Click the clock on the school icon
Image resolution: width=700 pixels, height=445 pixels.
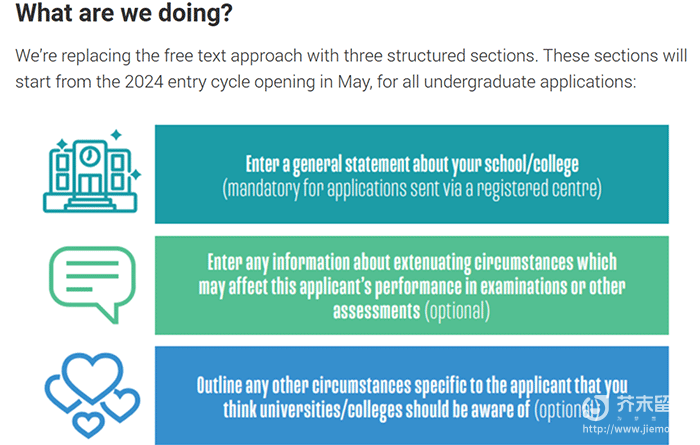point(91,156)
